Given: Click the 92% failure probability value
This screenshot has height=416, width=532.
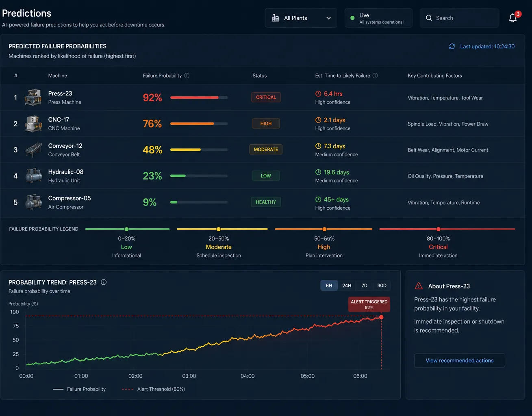Looking at the screenshot, I should 152,97.
